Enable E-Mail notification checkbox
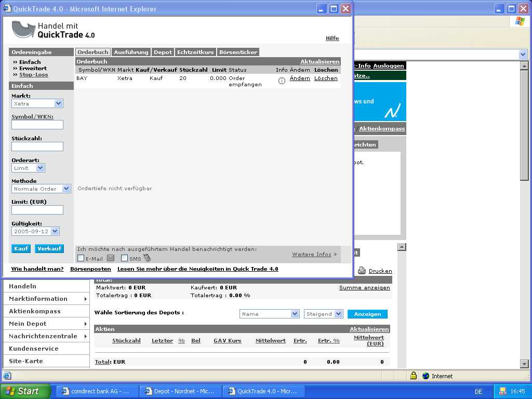Viewport: 532px width, 399px height. pos(81,258)
